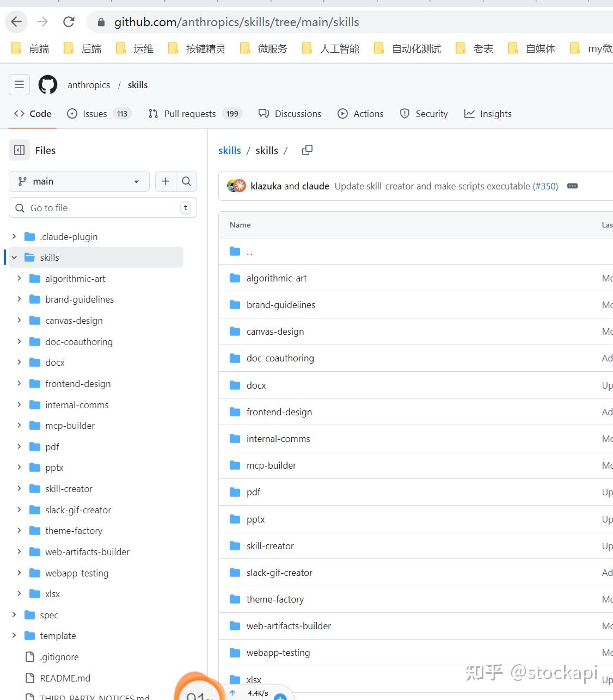Open the Actions tab
613x700 pixels.
pyautogui.click(x=360, y=114)
